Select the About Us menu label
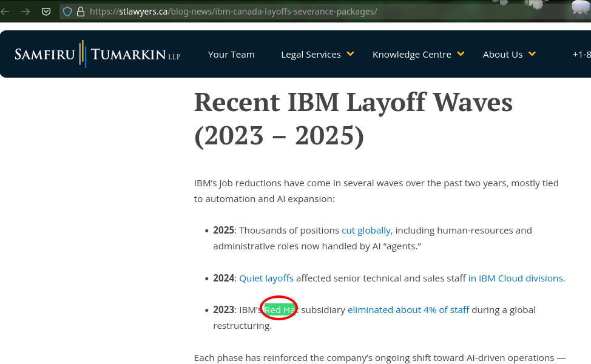591x364 pixels. click(502, 55)
